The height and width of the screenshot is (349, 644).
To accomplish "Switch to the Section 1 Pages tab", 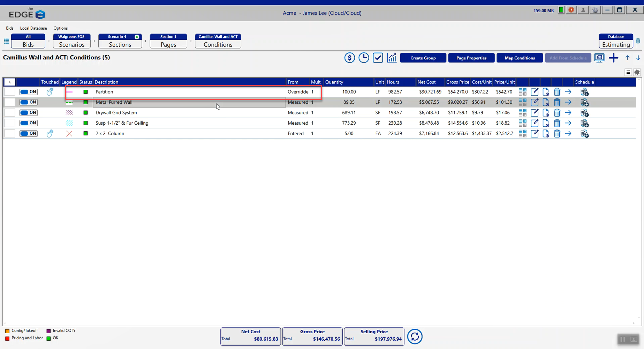I will (x=168, y=41).
